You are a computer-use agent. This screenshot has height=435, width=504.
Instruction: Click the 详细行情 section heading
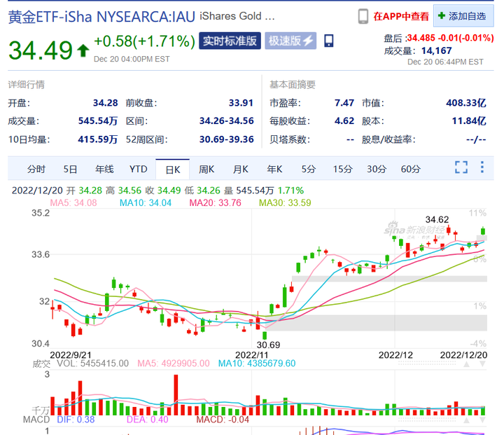coord(27,85)
